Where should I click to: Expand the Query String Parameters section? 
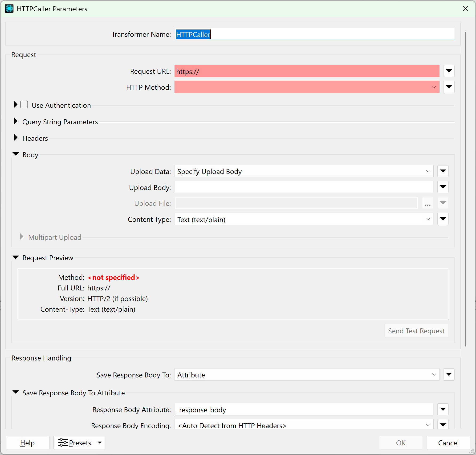click(x=16, y=121)
